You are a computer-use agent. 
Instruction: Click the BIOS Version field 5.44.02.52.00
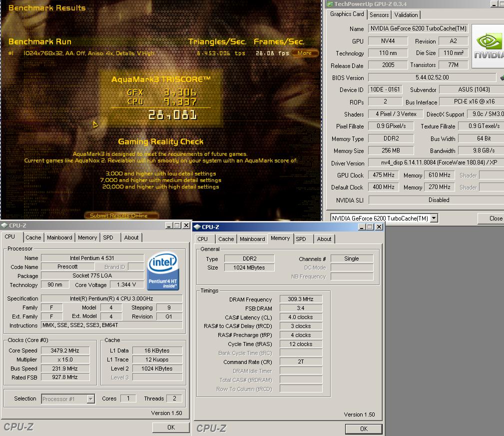(x=432, y=77)
